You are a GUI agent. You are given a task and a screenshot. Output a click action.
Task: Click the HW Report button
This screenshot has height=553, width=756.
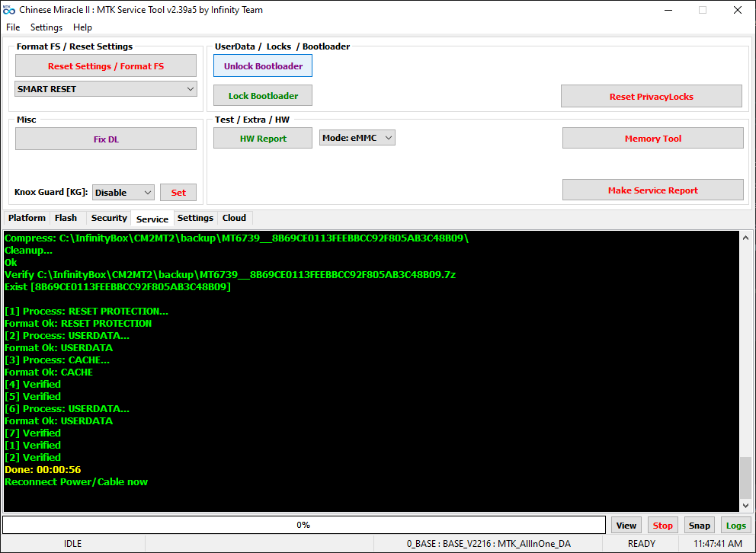click(x=263, y=139)
